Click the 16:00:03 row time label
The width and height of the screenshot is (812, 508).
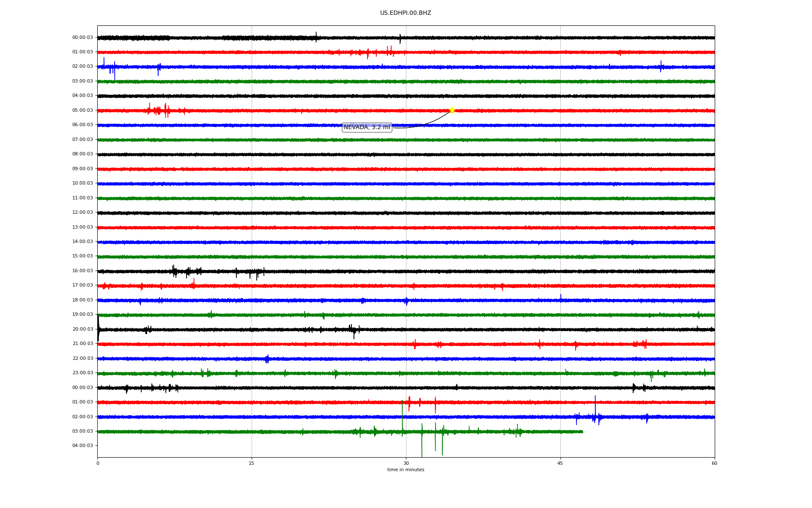(82, 271)
